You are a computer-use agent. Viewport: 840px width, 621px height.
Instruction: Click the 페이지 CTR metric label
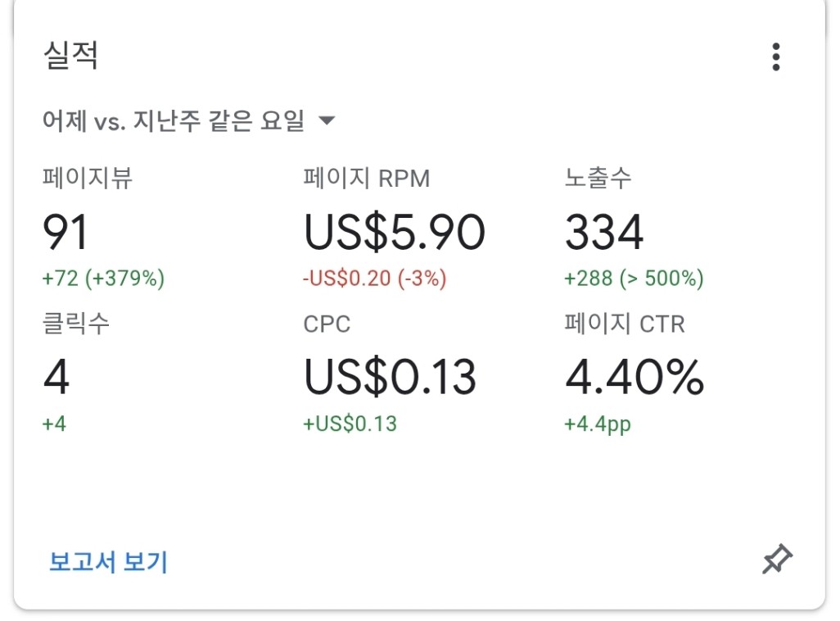[625, 324]
